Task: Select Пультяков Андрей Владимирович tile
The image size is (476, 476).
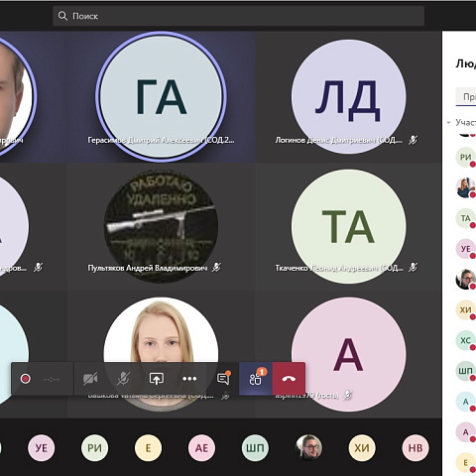Action: (x=161, y=226)
